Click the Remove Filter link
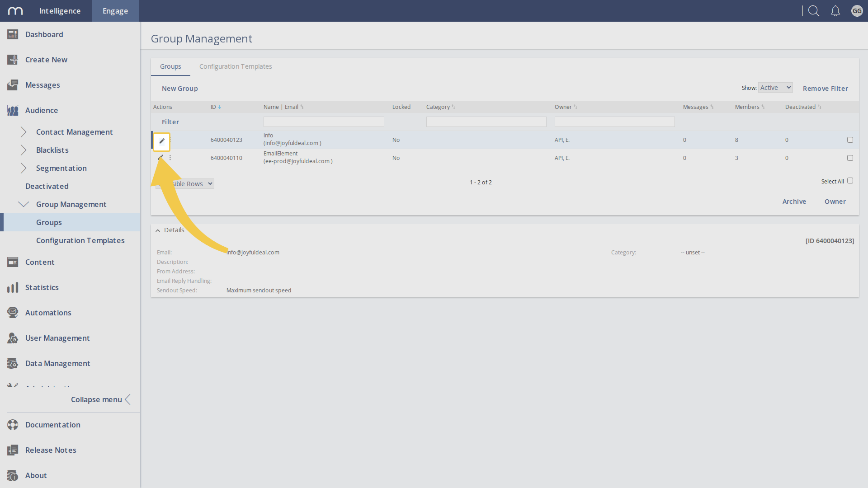Screen dimensions: 868x488 pyautogui.click(x=826, y=89)
